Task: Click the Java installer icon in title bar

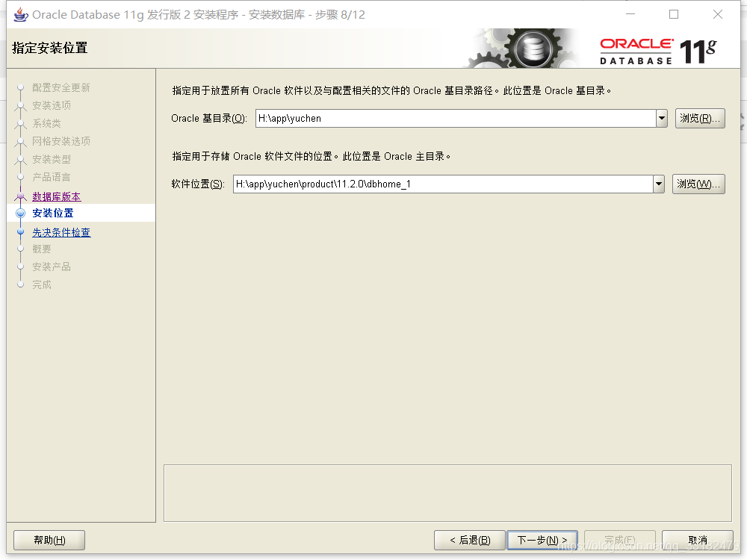Action: (20, 15)
